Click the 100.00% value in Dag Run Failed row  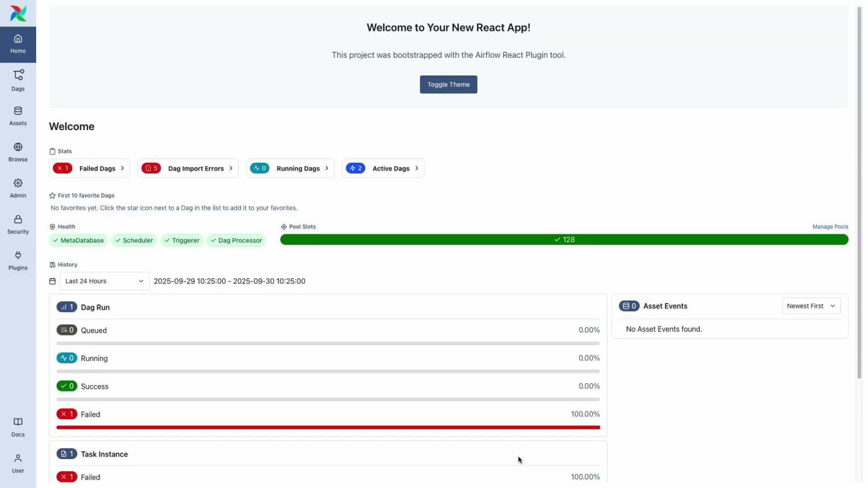[585, 414]
